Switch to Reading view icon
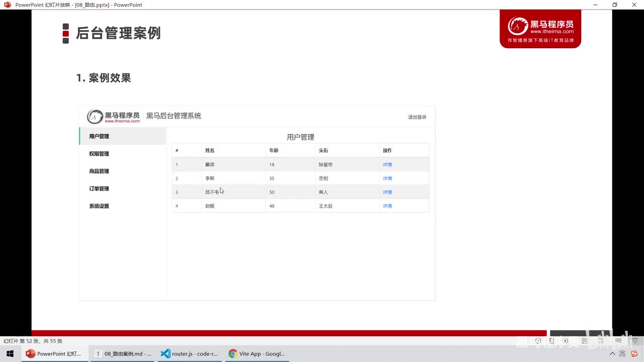Screen dimensions: 644x362 618,340
